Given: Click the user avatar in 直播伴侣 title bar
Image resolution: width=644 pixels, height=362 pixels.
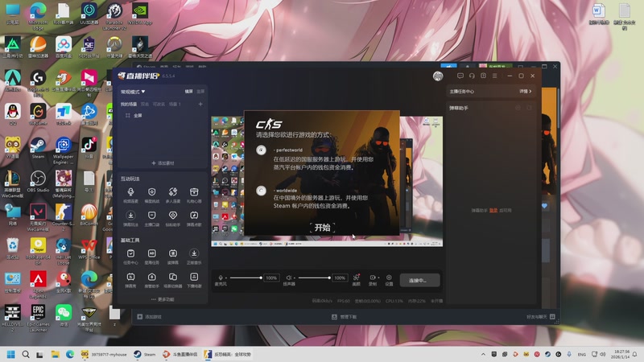Looking at the screenshot, I should [x=438, y=76].
